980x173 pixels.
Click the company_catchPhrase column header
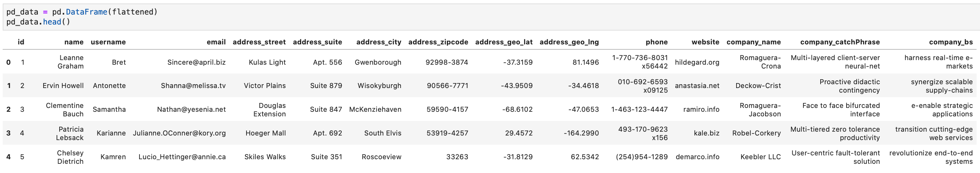click(x=840, y=42)
